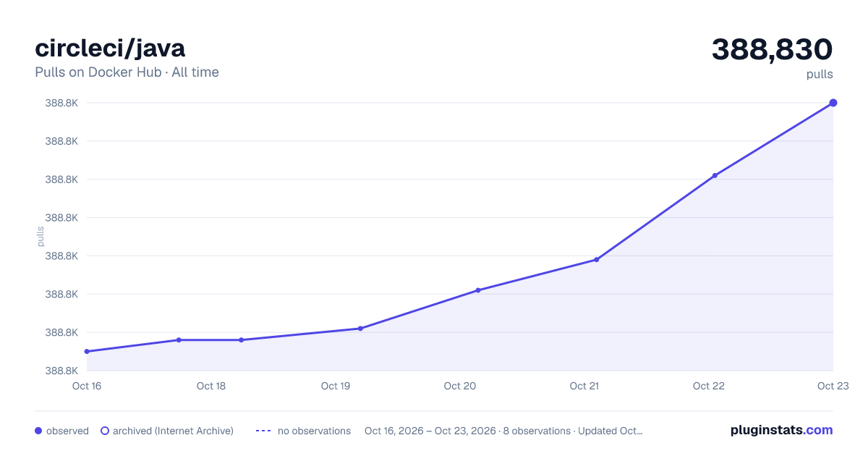Screen dimensions: 868x456
Task: Click the Oct 22 x-axis label
Action: [709, 386]
